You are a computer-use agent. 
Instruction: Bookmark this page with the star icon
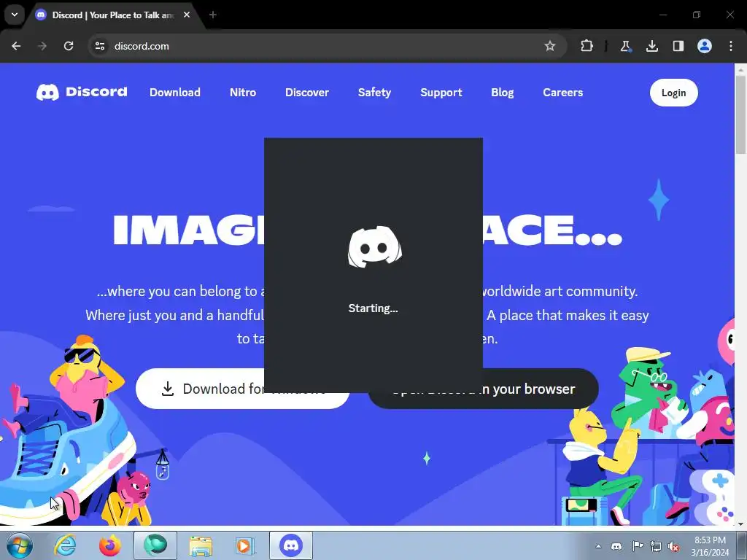click(550, 46)
